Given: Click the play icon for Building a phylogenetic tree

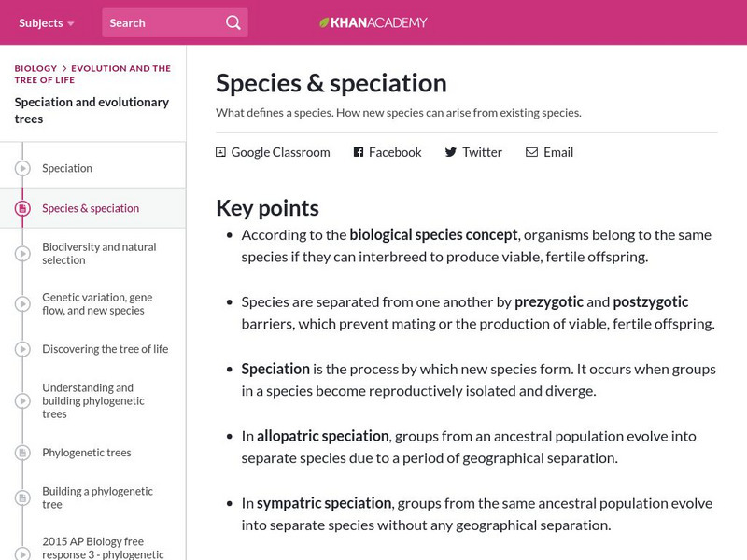Looking at the screenshot, I should pos(21,497).
